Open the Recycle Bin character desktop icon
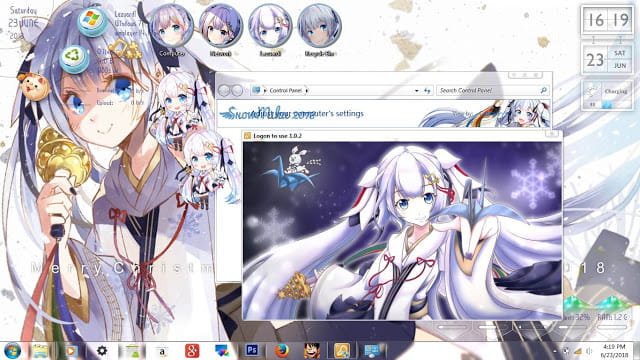 point(319,26)
